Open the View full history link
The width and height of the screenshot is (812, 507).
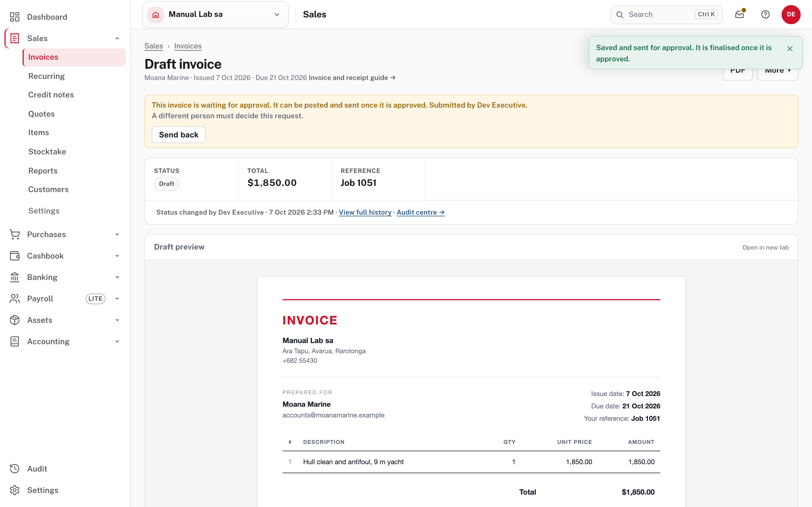[365, 212]
